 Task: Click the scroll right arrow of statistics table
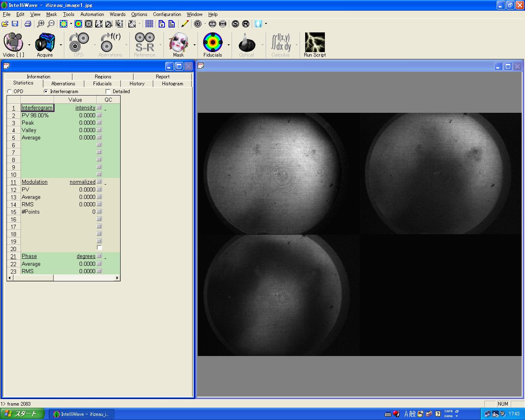[117, 278]
